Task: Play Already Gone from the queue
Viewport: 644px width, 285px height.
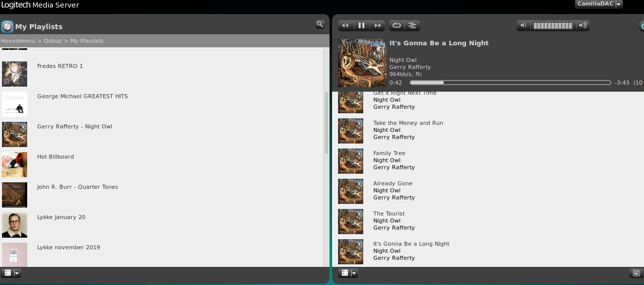Action: click(393, 183)
